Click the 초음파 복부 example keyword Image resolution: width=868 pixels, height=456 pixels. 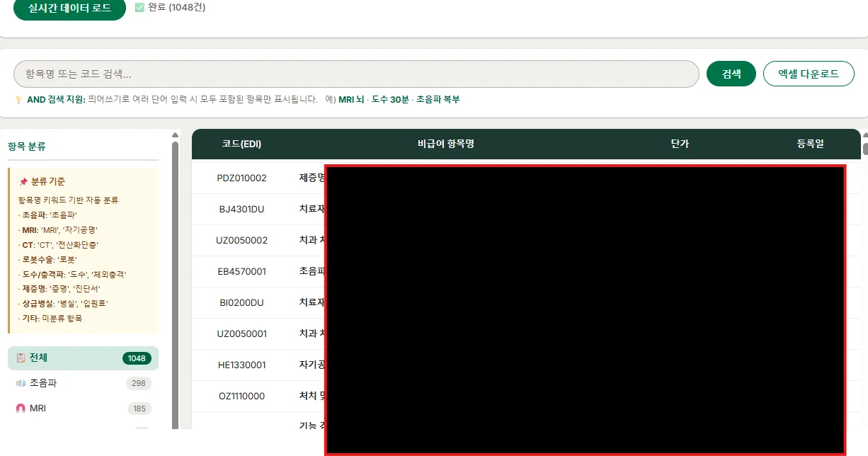[438, 100]
